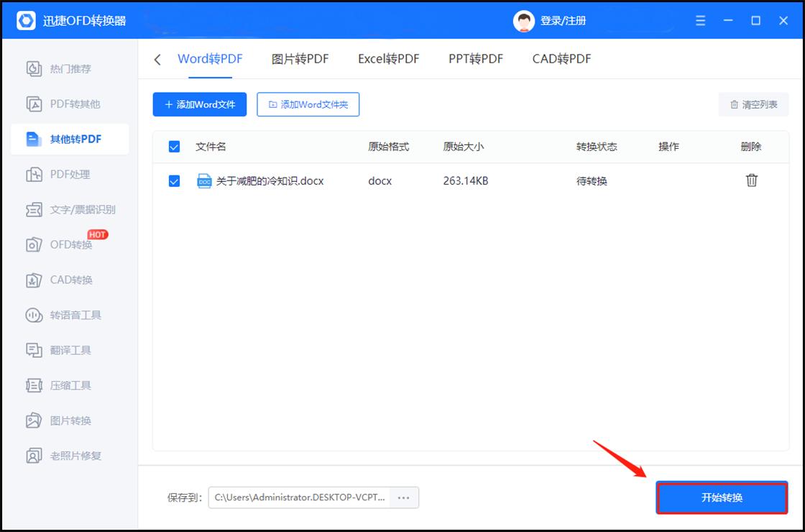
Task: Delete 关于减肥的冷知识.docx via trash icon
Action: pyautogui.click(x=751, y=180)
